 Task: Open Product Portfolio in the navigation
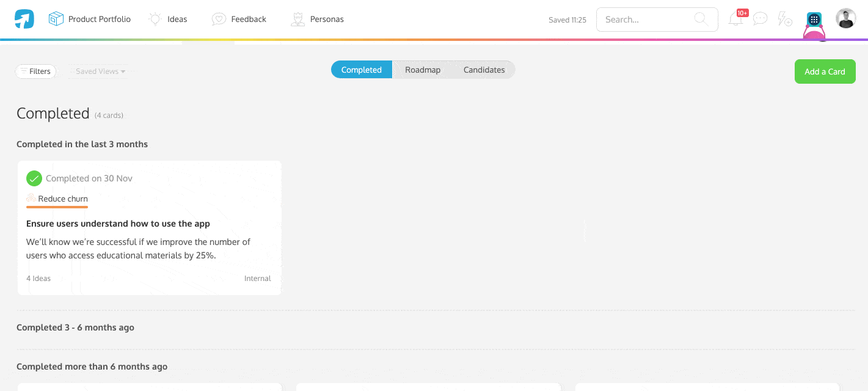tap(90, 20)
